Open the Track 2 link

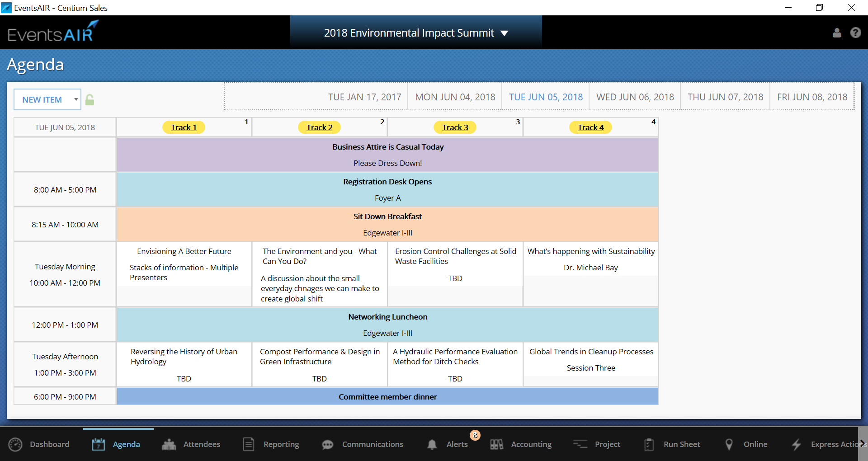tap(319, 127)
